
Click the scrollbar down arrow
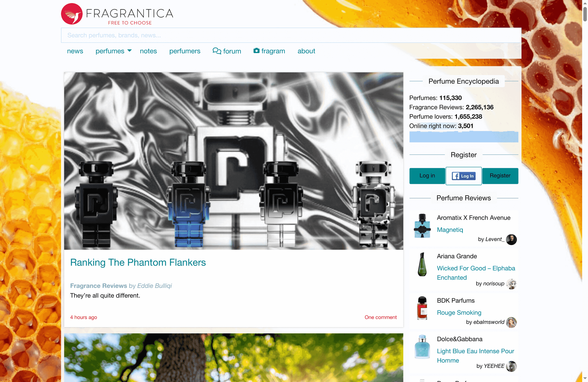(585, 379)
